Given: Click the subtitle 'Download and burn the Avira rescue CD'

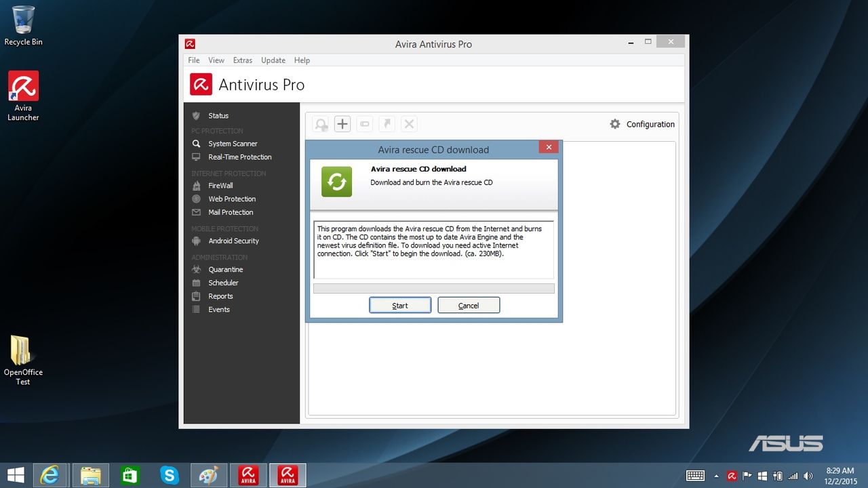Looking at the screenshot, I should [431, 183].
